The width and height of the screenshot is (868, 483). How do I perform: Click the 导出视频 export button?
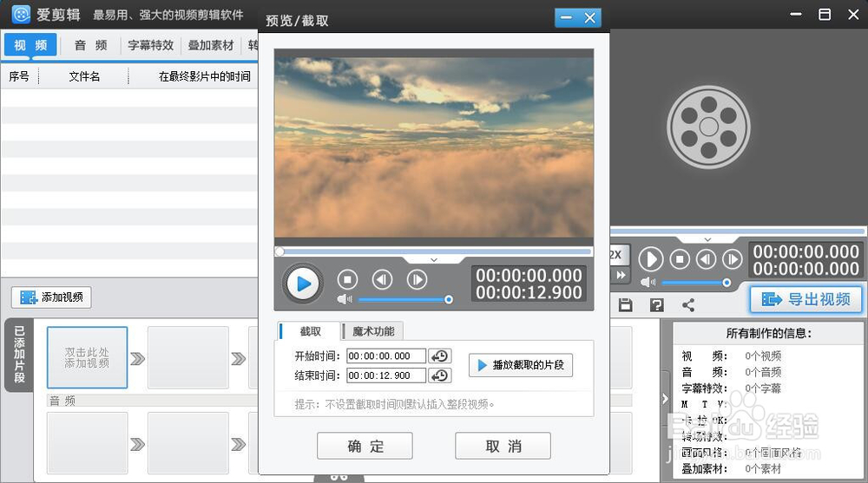tap(806, 299)
